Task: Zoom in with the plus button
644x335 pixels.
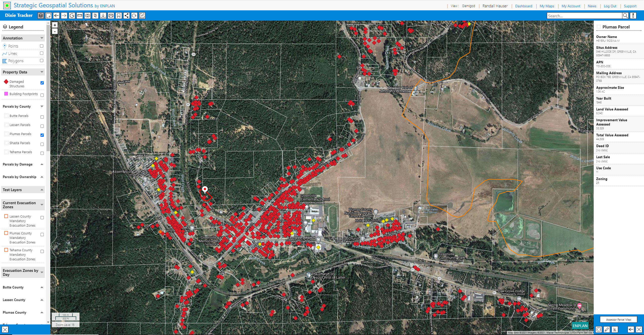Action: tap(55, 25)
